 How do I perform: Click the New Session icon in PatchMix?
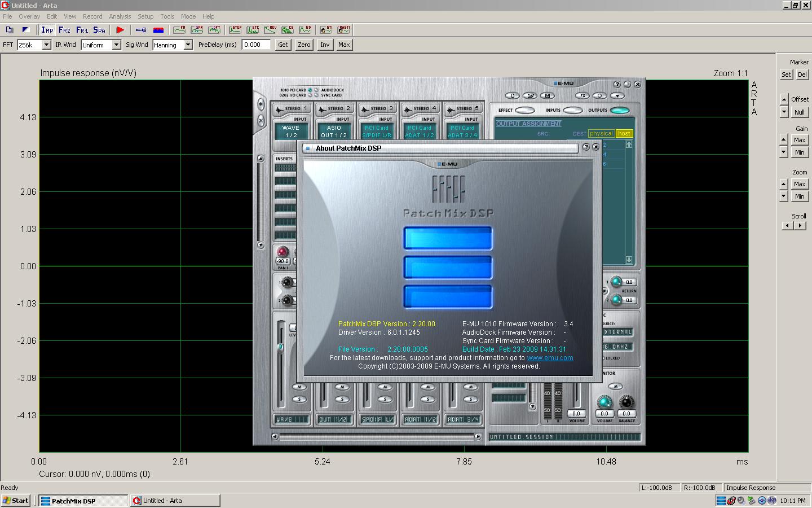point(511,95)
